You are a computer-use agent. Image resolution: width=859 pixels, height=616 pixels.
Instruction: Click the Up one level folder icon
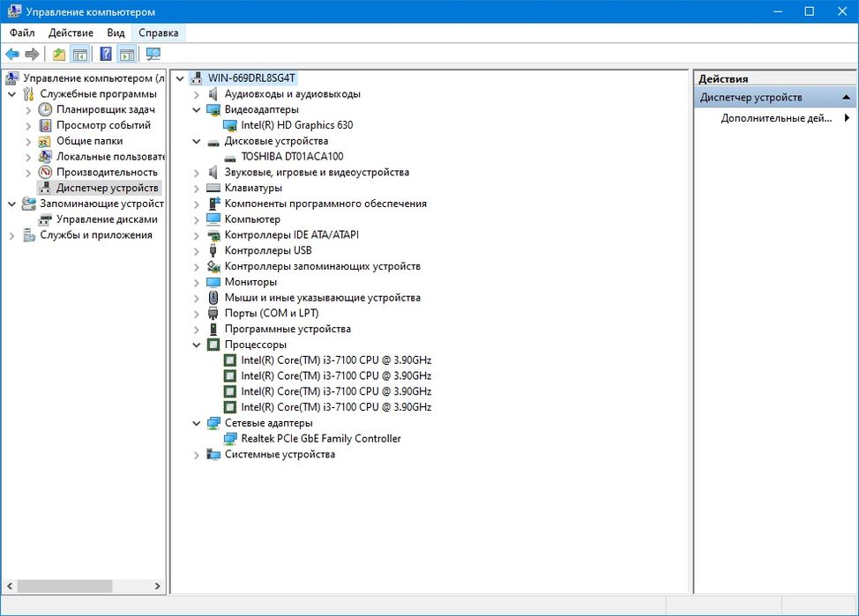click(x=58, y=55)
